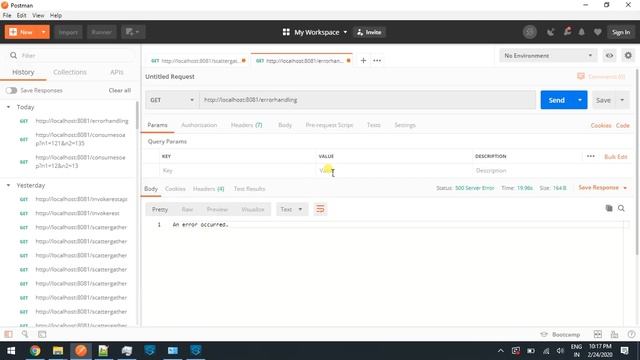The height and width of the screenshot is (360, 640).
Task: Toggle the sidebar icon in status bar
Action: click(x=8, y=334)
